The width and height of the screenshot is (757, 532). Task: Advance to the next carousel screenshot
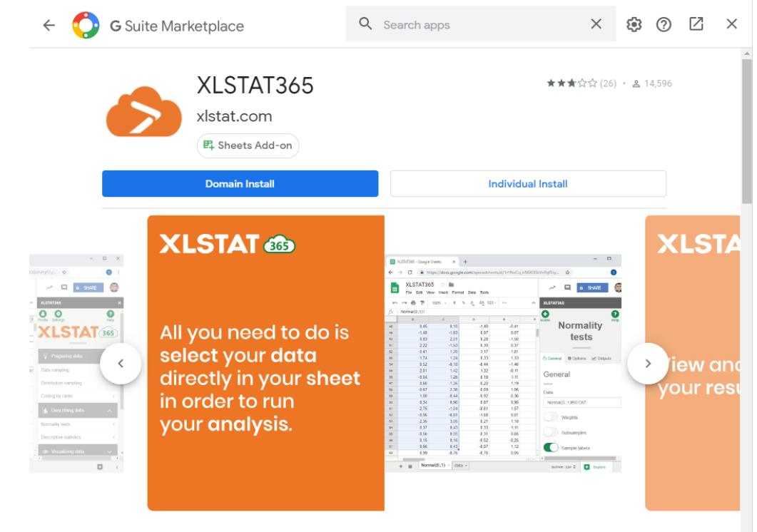[647, 364]
